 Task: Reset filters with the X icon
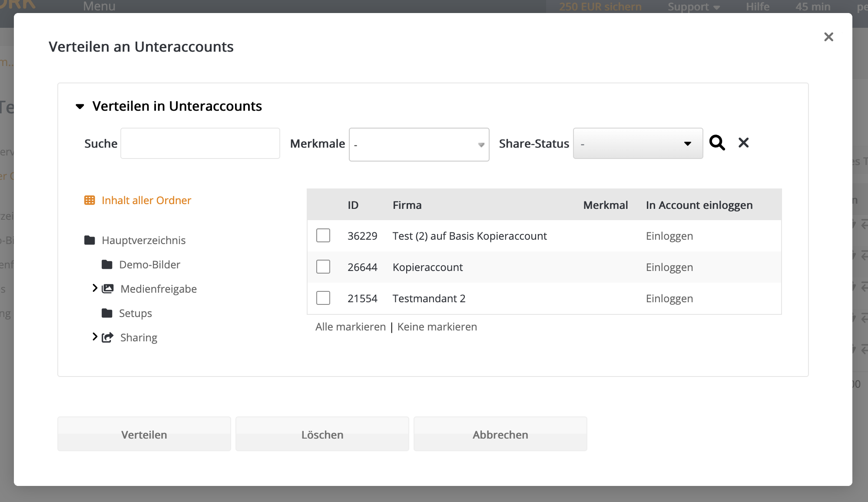[743, 143]
